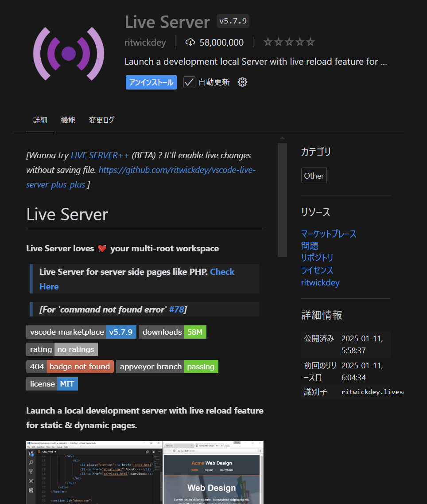427x504 pixels.
Task: Click the アンインストール button
Action: [x=151, y=82]
